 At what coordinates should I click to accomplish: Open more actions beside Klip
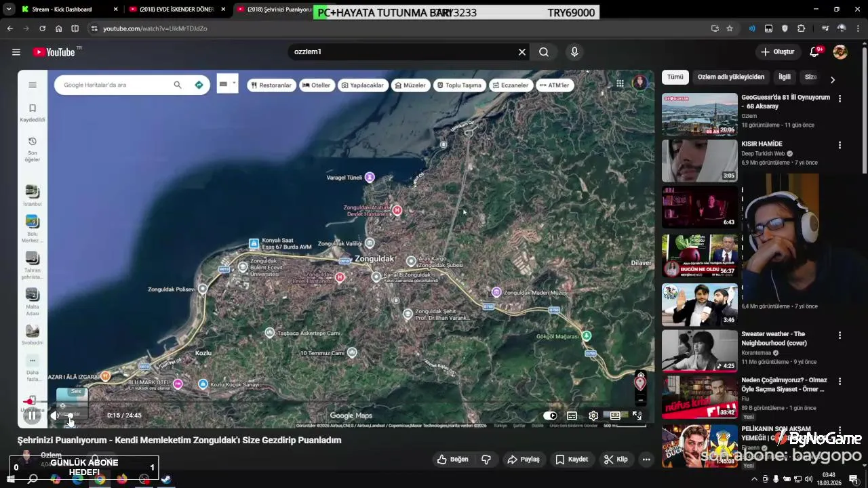click(646, 459)
